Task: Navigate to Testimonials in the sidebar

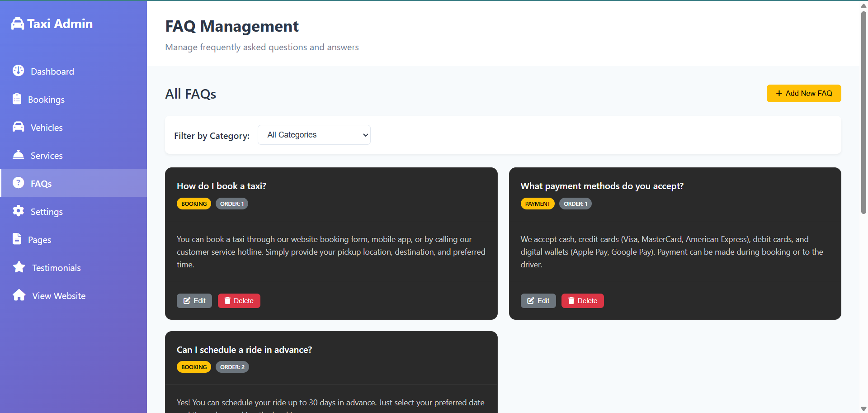Action: [x=56, y=267]
